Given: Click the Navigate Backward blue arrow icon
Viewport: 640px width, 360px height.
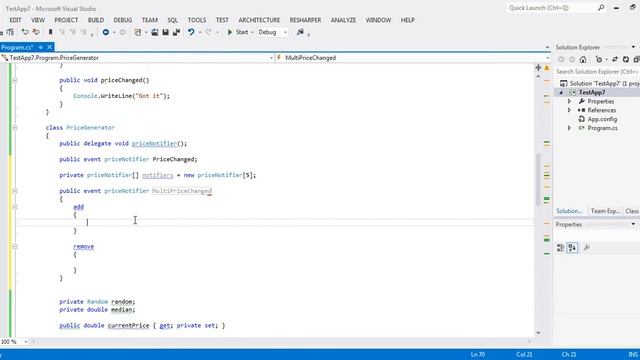Looking at the screenshot, I should 106,32.
